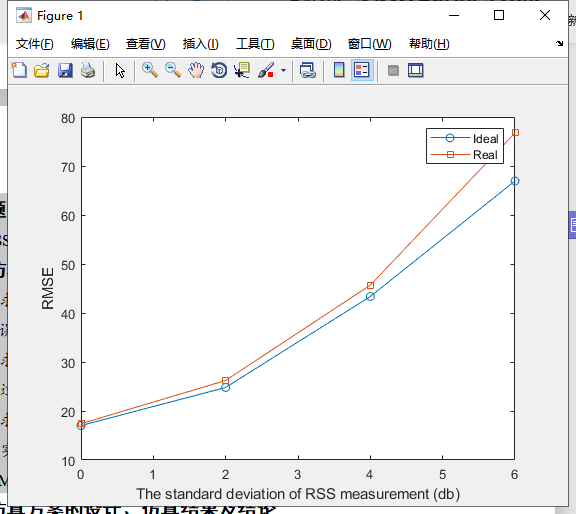Click the purple side panel icon behind figure
This screenshot has width=576, height=514.
573,225
